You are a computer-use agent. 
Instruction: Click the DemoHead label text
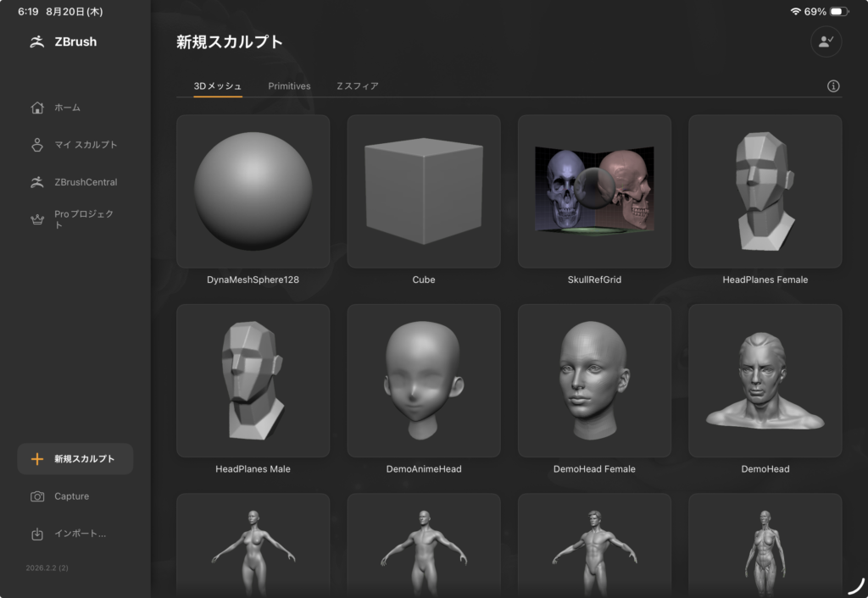[765, 469]
